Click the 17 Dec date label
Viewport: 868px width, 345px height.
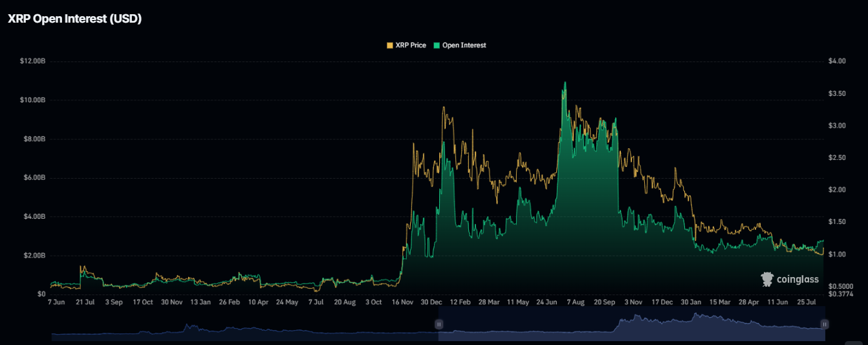(662, 302)
